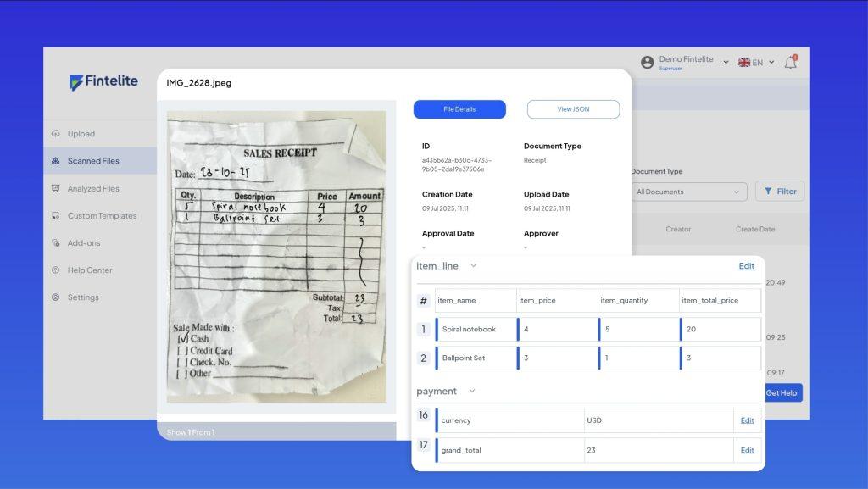Click the Analyzed Files sidebar icon
This screenshot has width=868, height=489.
[x=55, y=188]
